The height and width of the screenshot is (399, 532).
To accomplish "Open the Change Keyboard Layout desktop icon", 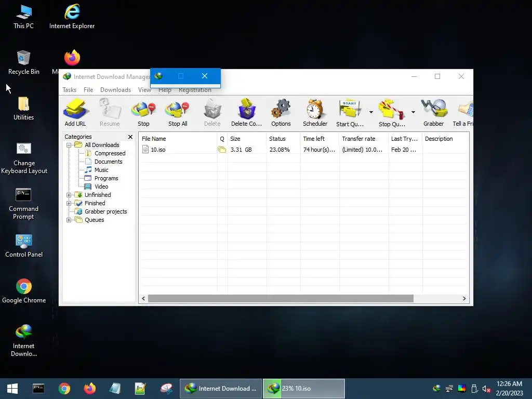I will [x=24, y=158].
